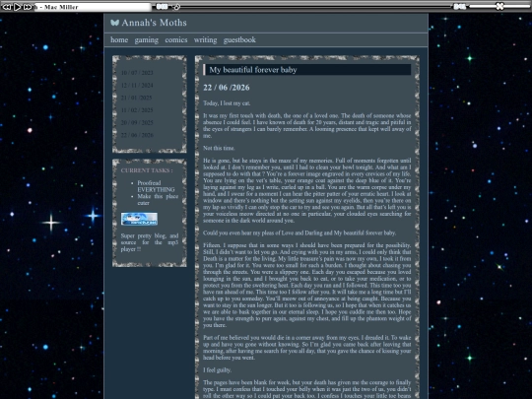Open Annah's Moths site title

154,23
